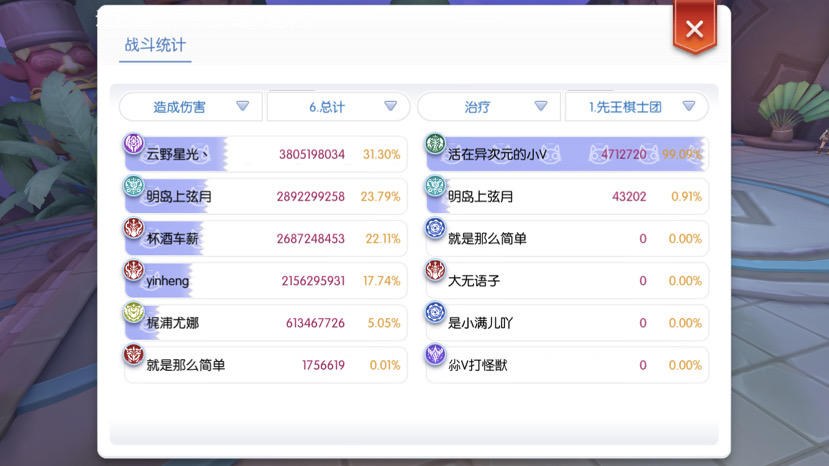Click class icon beside 云野星光
This screenshot has height=466, width=829.
tap(133, 143)
